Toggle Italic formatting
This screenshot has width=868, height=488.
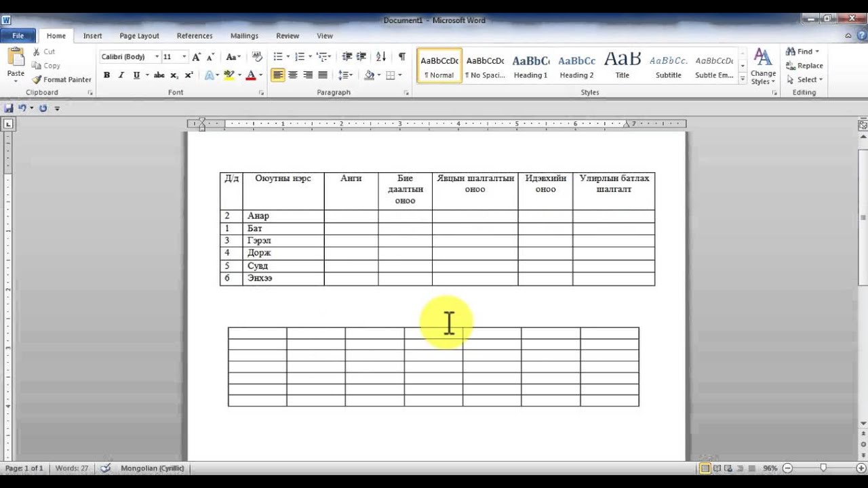(121, 75)
